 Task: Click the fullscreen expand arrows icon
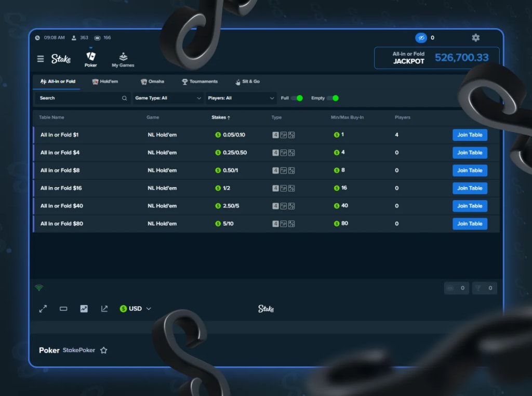(x=43, y=308)
